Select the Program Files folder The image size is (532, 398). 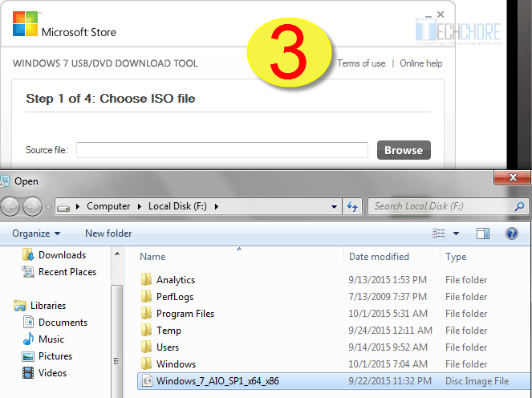(185, 314)
